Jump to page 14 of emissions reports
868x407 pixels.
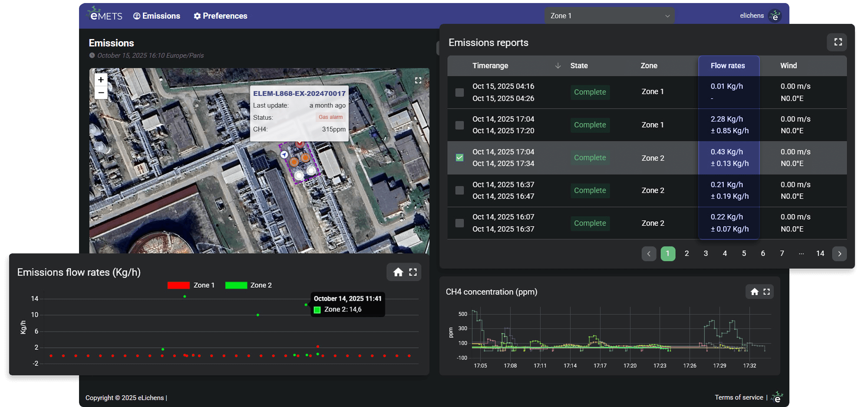coord(820,253)
